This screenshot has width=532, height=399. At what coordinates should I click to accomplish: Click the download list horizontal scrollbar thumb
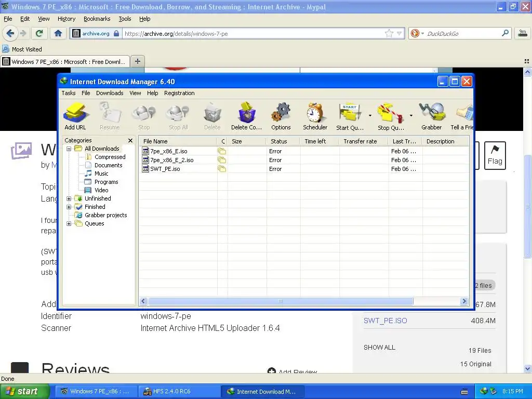coord(281,301)
